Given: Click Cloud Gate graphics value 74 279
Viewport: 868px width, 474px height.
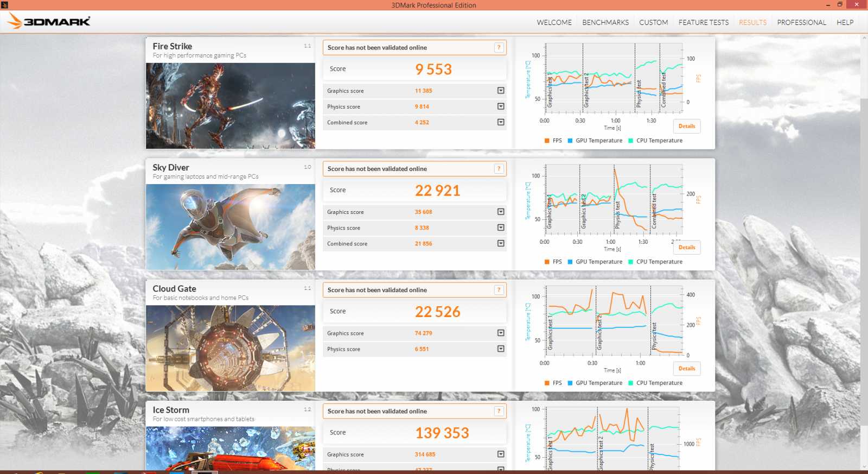Looking at the screenshot, I should click(424, 333).
